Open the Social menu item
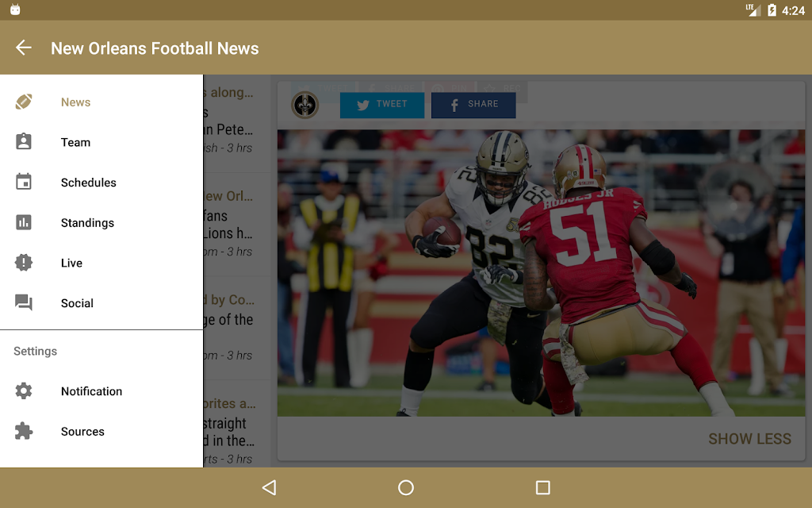Screen dimensions: 812x508 pyautogui.click(x=101, y=302)
